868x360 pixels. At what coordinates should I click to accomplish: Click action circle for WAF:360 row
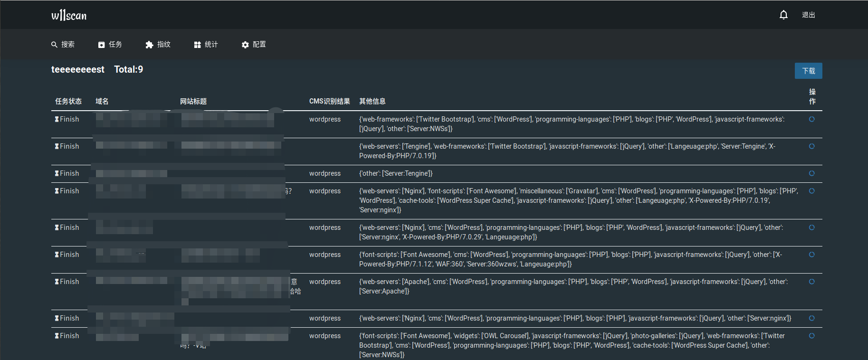[812, 255]
